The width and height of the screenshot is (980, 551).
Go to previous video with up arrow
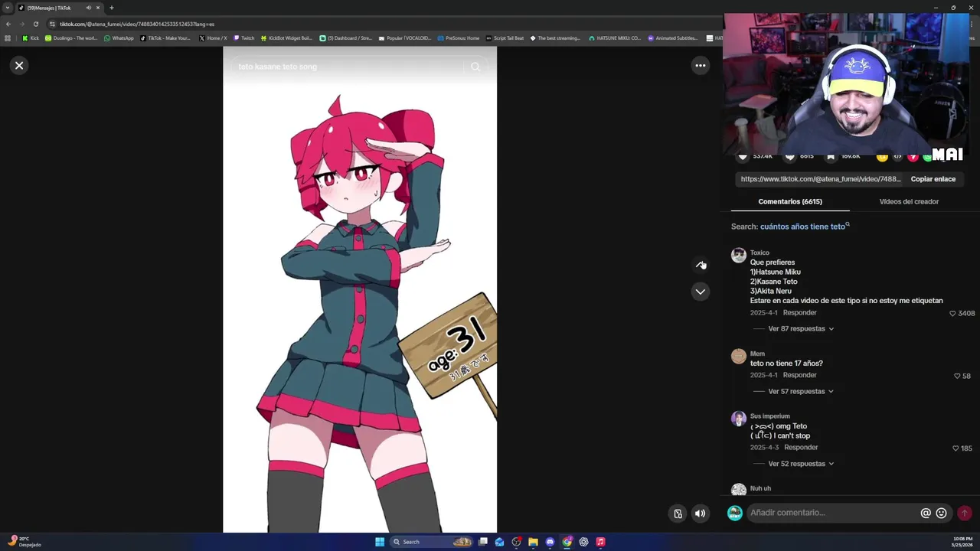coord(700,265)
